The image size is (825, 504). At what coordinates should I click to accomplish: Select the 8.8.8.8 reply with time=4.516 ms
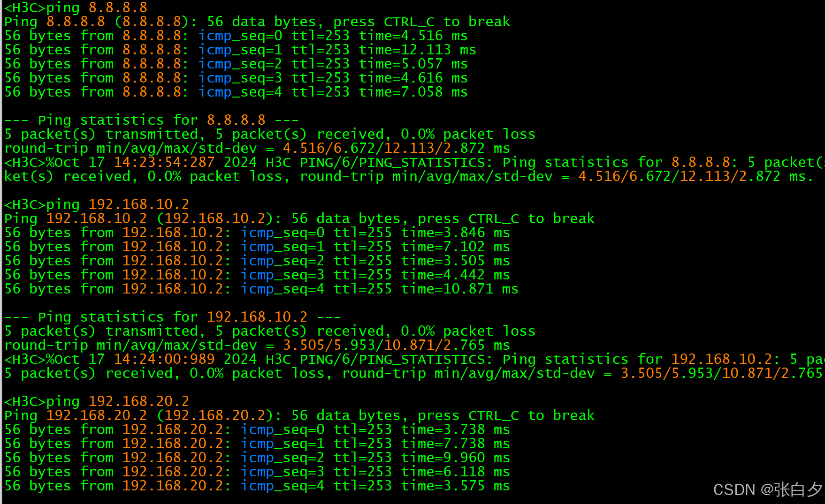236,36
